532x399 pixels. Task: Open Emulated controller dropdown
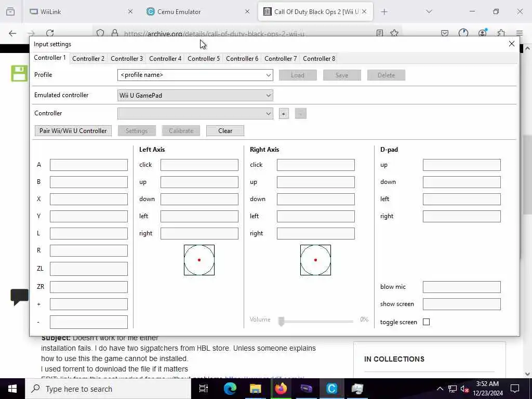195,96
